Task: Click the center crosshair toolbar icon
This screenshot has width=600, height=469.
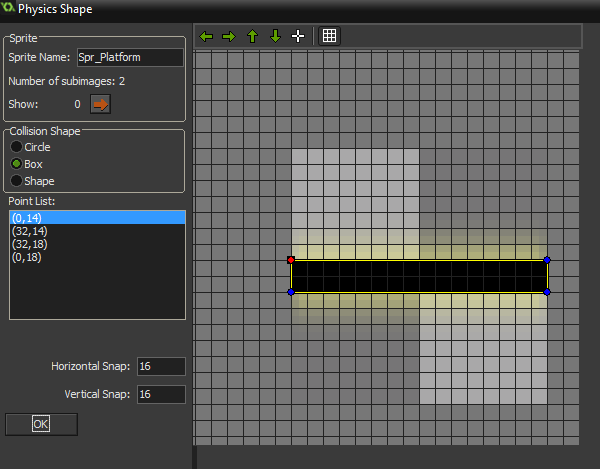Action: (x=298, y=36)
